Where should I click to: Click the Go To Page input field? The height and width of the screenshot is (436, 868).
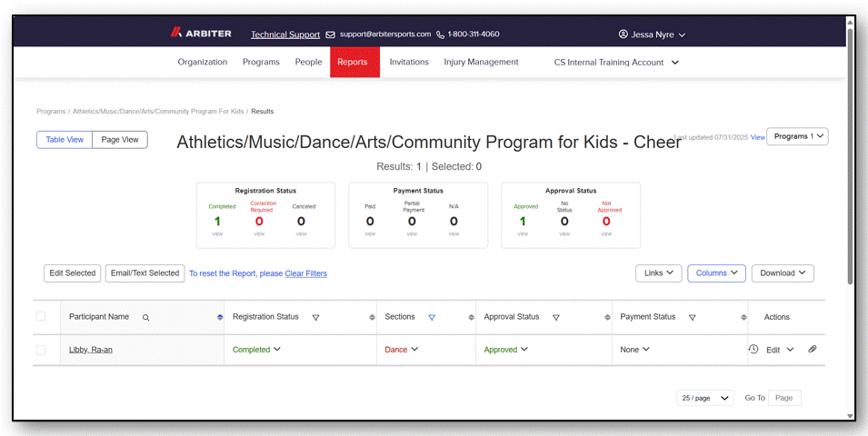[x=784, y=398]
